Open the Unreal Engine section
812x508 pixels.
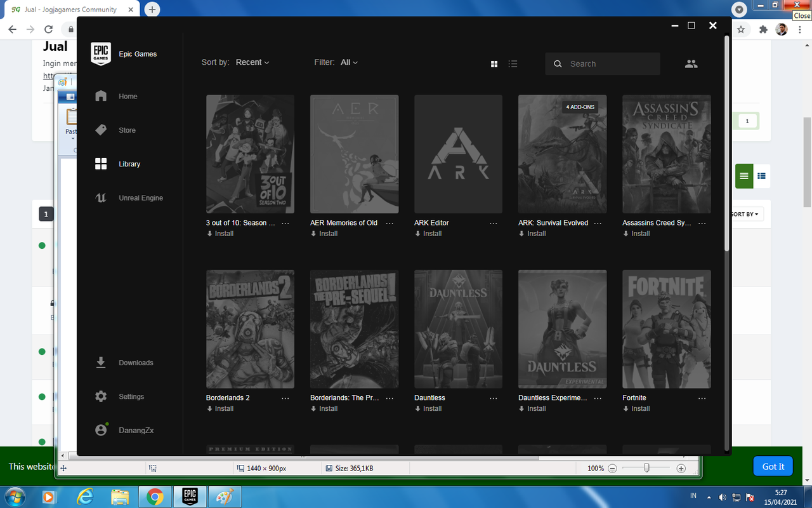click(129, 198)
